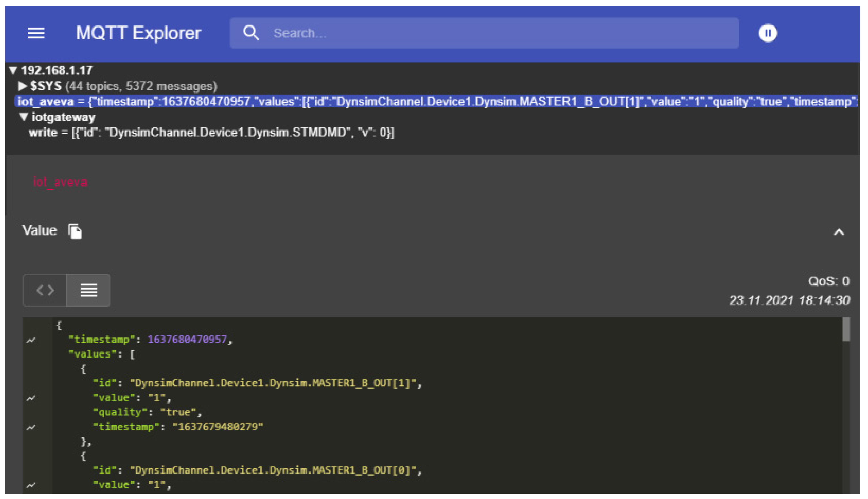The width and height of the screenshot is (868, 499).
Task: Click the MQTT Explorer title
Action: (138, 33)
